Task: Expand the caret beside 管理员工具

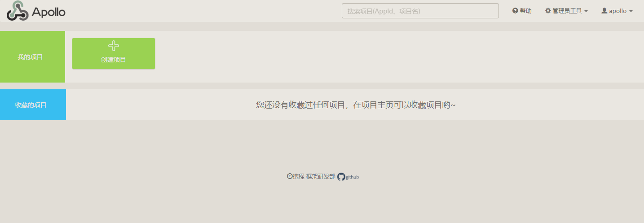Action: (x=586, y=11)
